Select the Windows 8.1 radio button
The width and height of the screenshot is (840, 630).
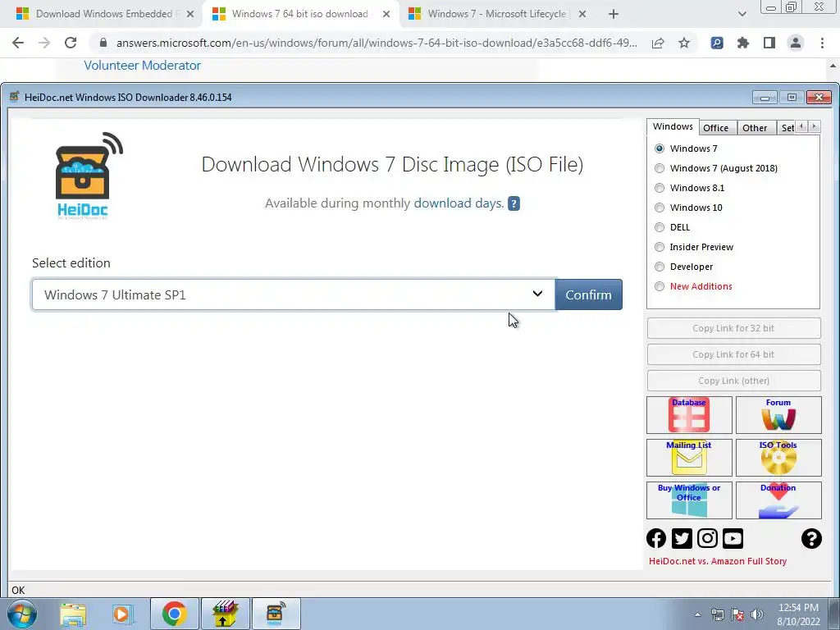pyautogui.click(x=660, y=188)
